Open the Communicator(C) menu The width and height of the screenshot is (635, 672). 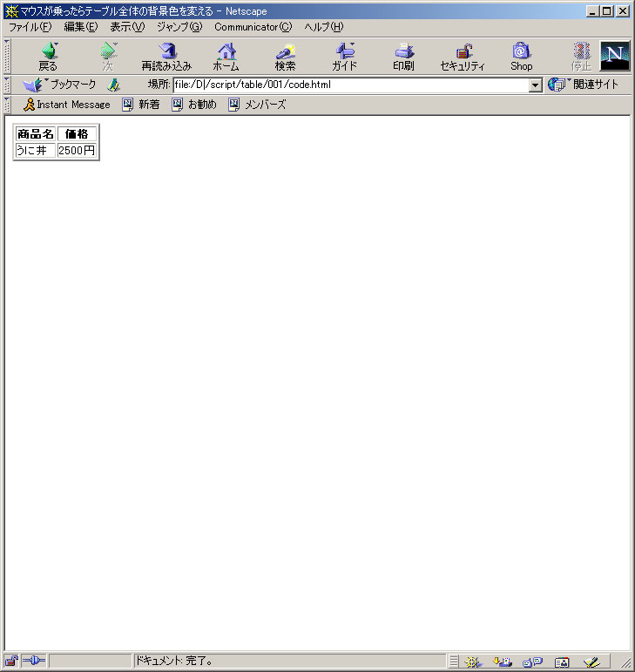click(253, 27)
